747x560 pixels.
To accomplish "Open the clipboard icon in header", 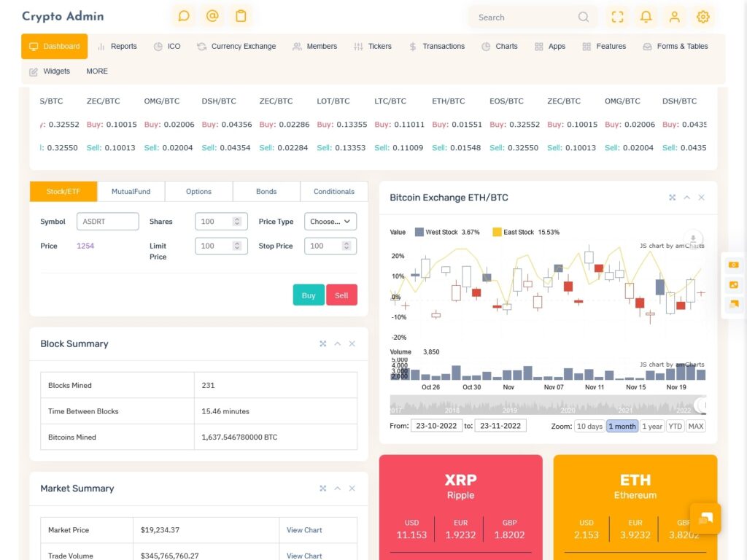I will click(x=241, y=17).
